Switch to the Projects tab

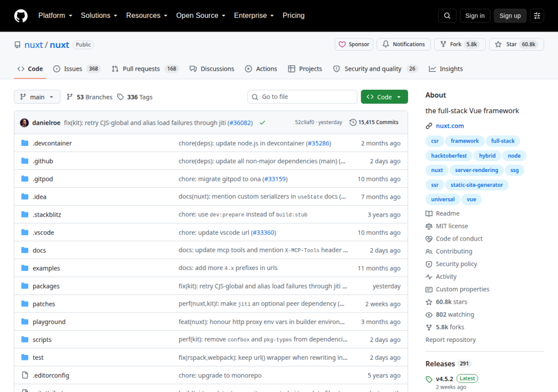(305, 69)
